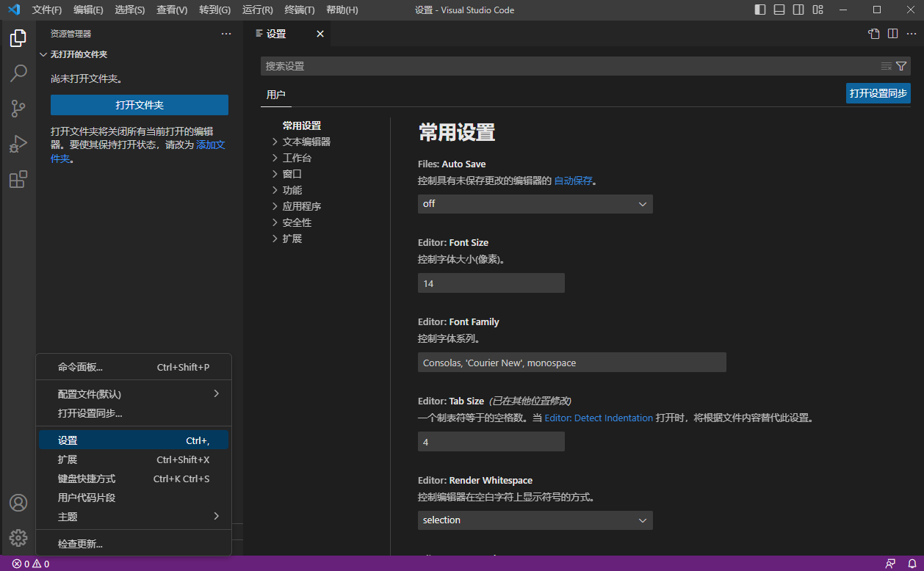Open the Render Whitespace dropdown

pos(535,520)
